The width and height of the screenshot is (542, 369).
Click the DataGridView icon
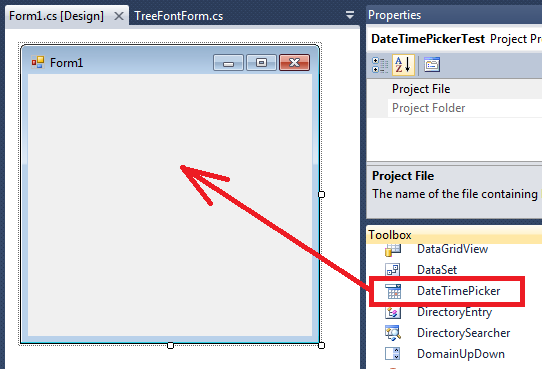click(393, 249)
